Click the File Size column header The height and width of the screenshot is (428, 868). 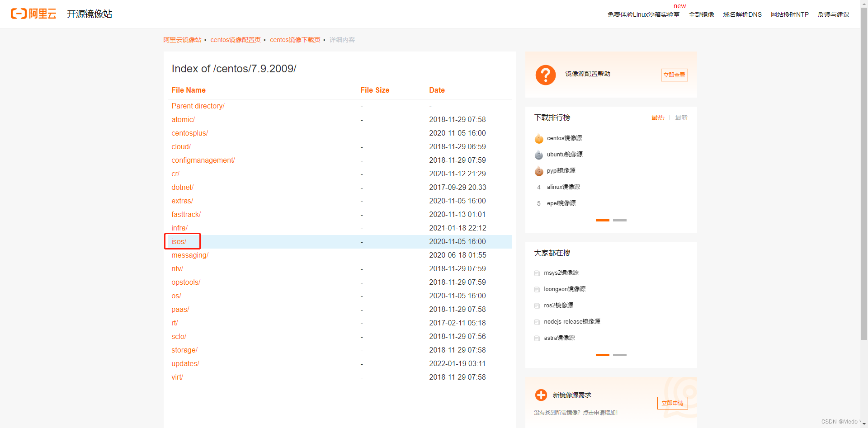pyautogui.click(x=375, y=90)
